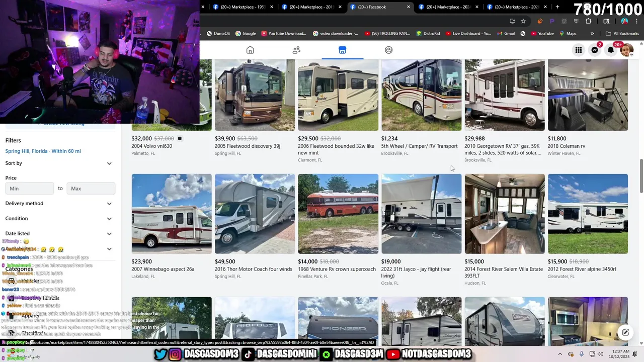644x362 pixels.
Task: Open 2006 Fleetwood bounded 32w listing title
Action: coord(336,149)
